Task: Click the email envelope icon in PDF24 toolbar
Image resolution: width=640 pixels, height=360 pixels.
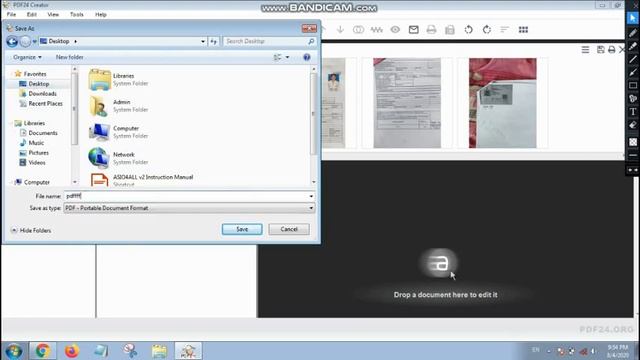Action: tap(413, 29)
